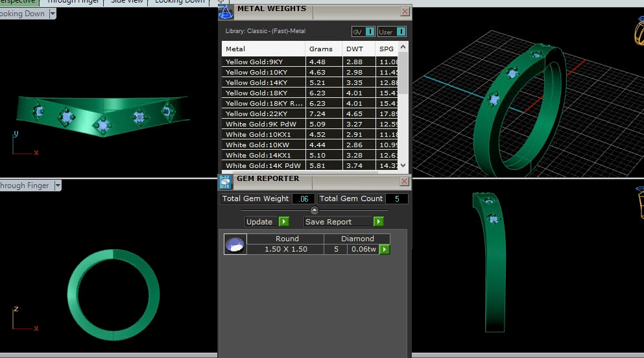The width and height of the screenshot is (644, 358).
Task: Click the round diamond gem thumbnail
Action: (x=235, y=245)
